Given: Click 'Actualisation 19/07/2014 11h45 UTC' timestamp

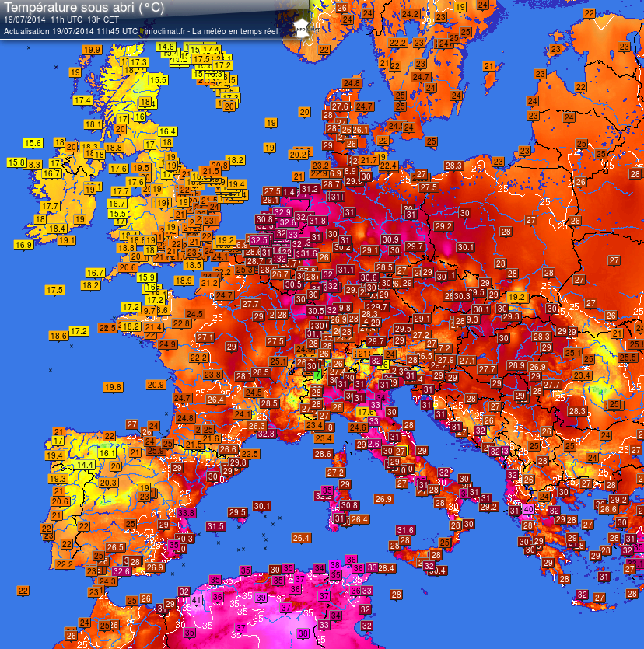Looking at the screenshot, I should coord(71,31).
